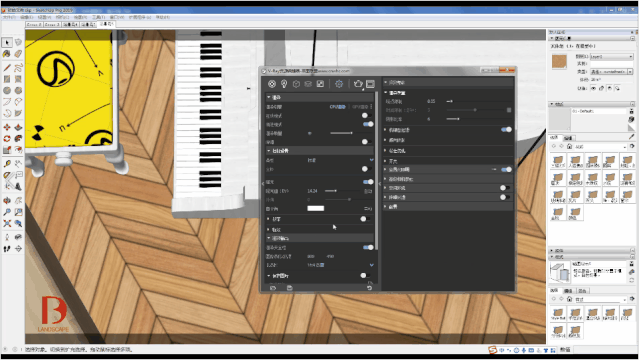Select the Eraser tool in left toolbar

click(x=18, y=53)
